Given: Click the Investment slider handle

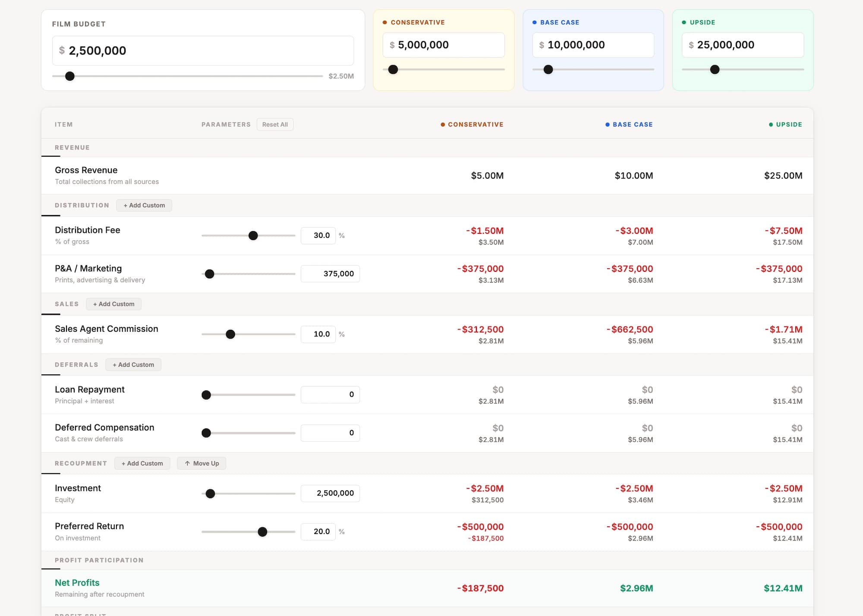Looking at the screenshot, I should pyautogui.click(x=210, y=493).
